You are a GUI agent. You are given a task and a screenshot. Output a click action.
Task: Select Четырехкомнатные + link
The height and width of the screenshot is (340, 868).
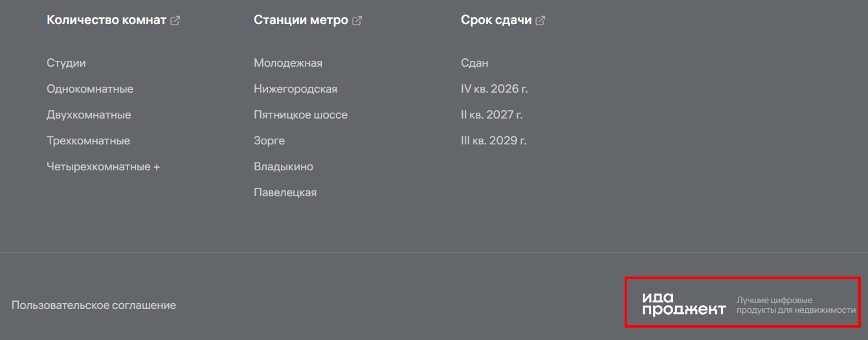pos(103,167)
